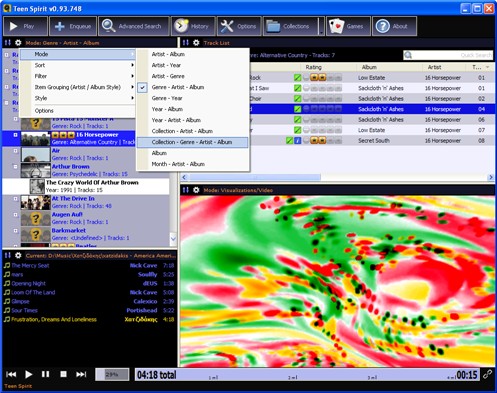Toggle the green check in Low Estate 01 row
The height and width of the screenshot is (393, 497).
tap(297, 78)
